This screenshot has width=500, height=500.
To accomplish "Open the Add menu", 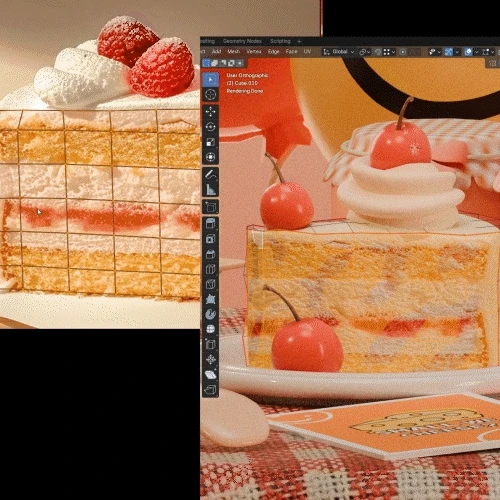I will click(216, 51).
